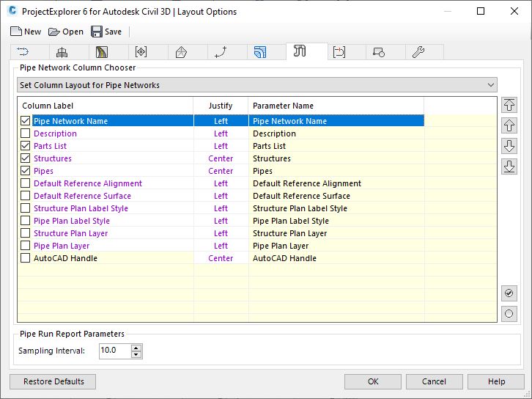Move selected column up one row

click(509, 125)
